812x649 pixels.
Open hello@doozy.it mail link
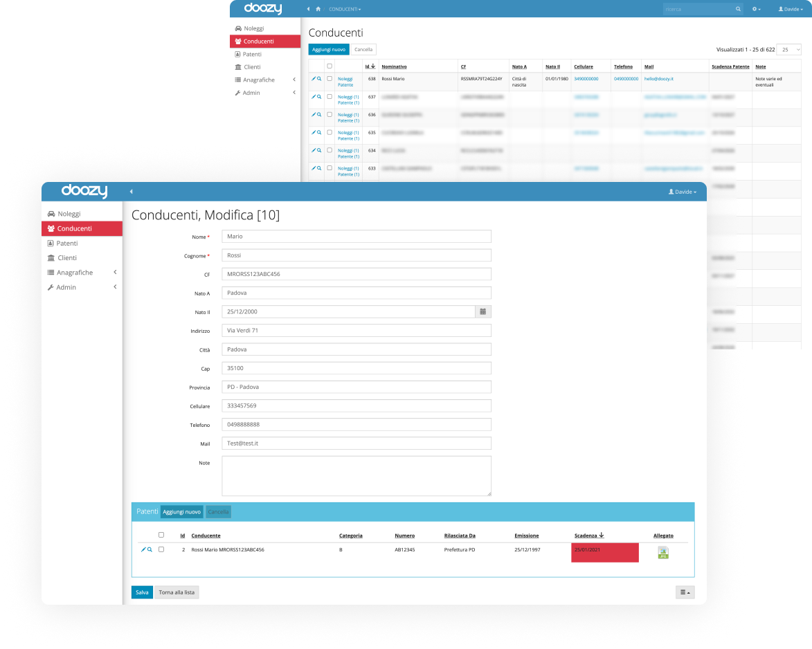click(x=659, y=79)
